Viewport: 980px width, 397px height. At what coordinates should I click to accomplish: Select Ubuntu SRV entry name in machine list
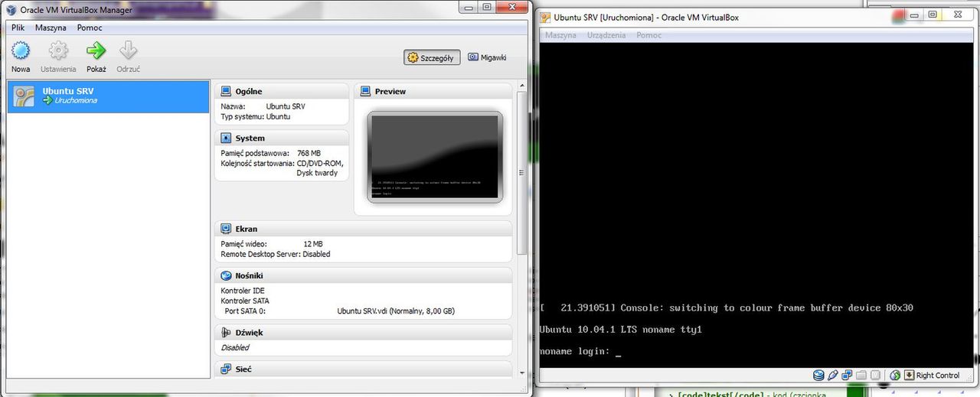pos(68,91)
